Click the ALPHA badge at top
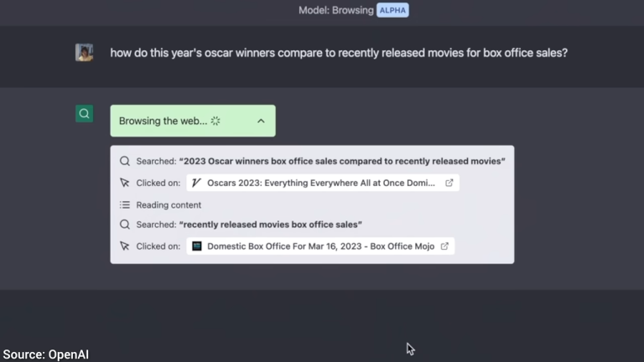This screenshot has height=362, width=644. pos(392,10)
